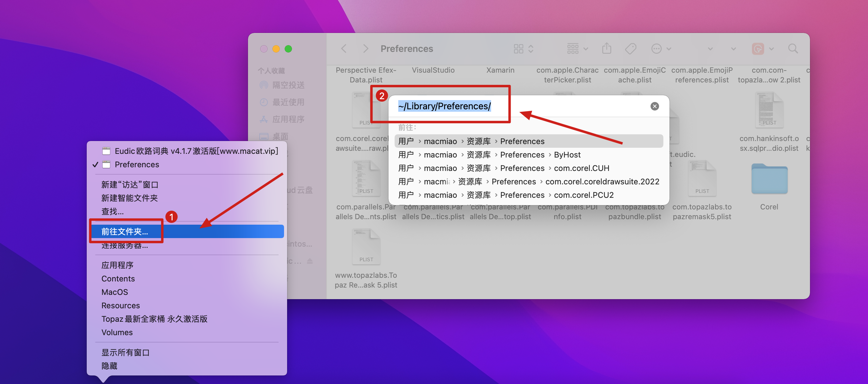
Task: Click the Finder forward navigation arrow
Action: (366, 49)
